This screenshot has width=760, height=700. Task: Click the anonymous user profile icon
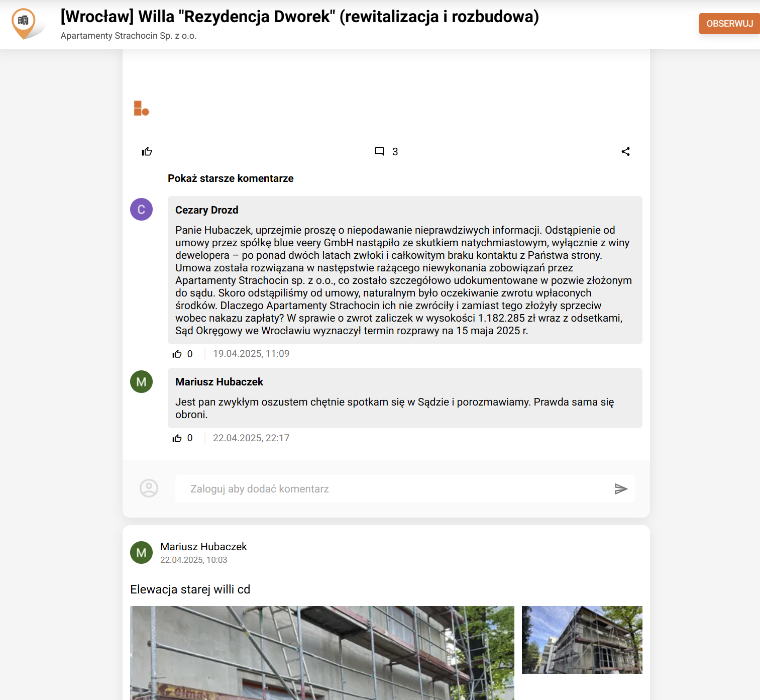pyautogui.click(x=149, y=488)
